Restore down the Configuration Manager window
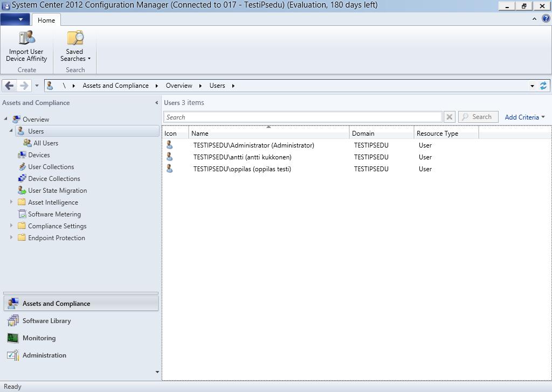The width and height of the screenshot is (552, 392). pyautogui.click(x=525, y=5)
